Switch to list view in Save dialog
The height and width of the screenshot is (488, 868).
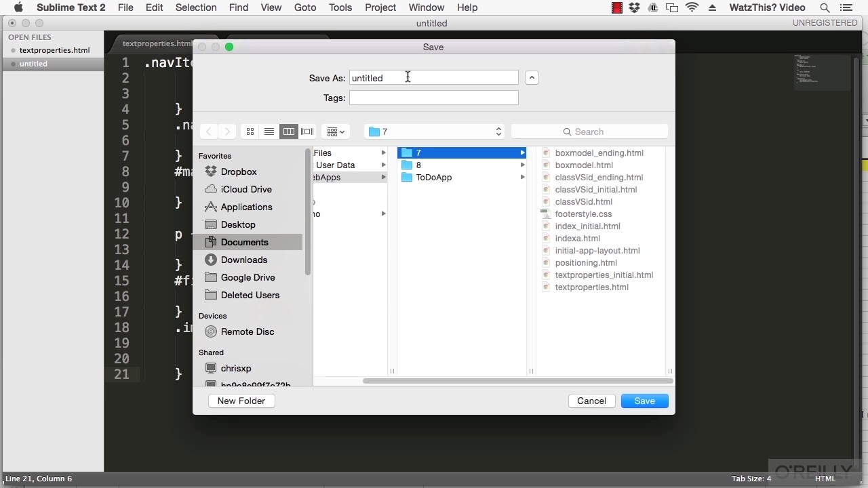tap(269, 131)
